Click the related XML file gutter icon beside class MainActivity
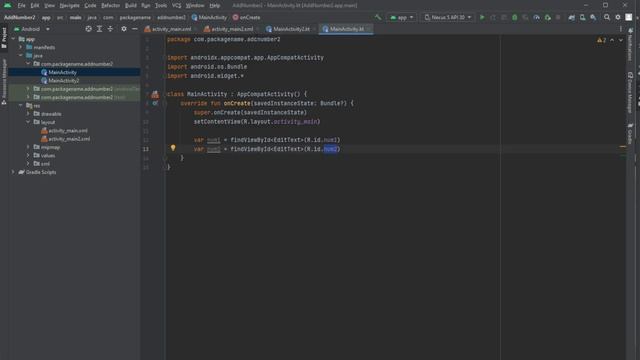The image size is (640, 360). (155, 95)
